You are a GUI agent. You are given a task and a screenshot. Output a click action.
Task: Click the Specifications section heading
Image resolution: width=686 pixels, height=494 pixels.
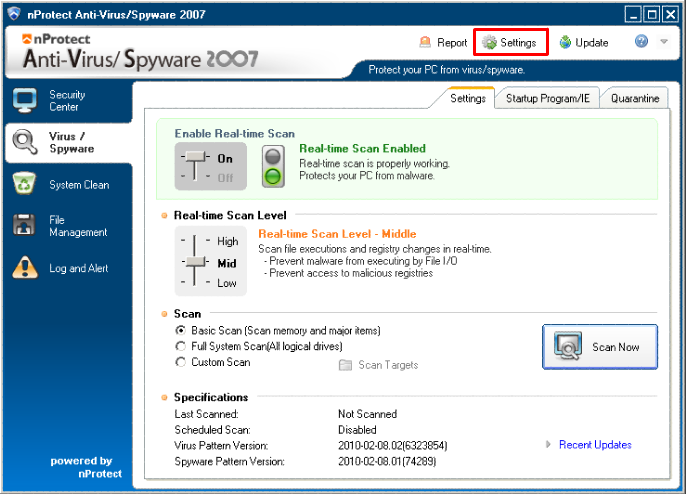[x=211, y=397]
